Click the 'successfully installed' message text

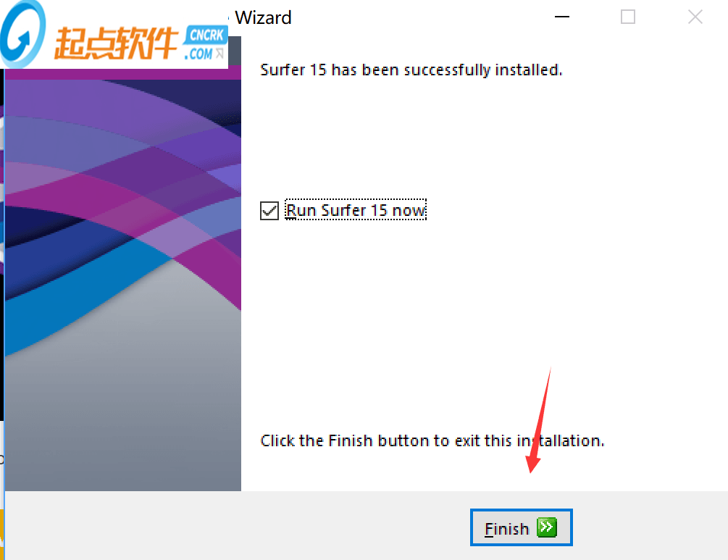(x=411, y=70)
